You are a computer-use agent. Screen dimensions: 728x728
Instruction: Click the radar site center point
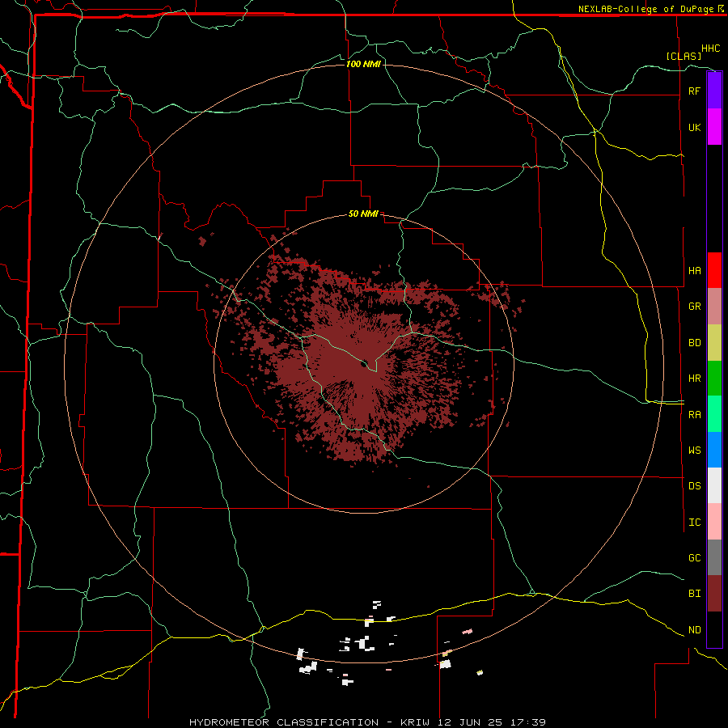click(x=364, y=363)
